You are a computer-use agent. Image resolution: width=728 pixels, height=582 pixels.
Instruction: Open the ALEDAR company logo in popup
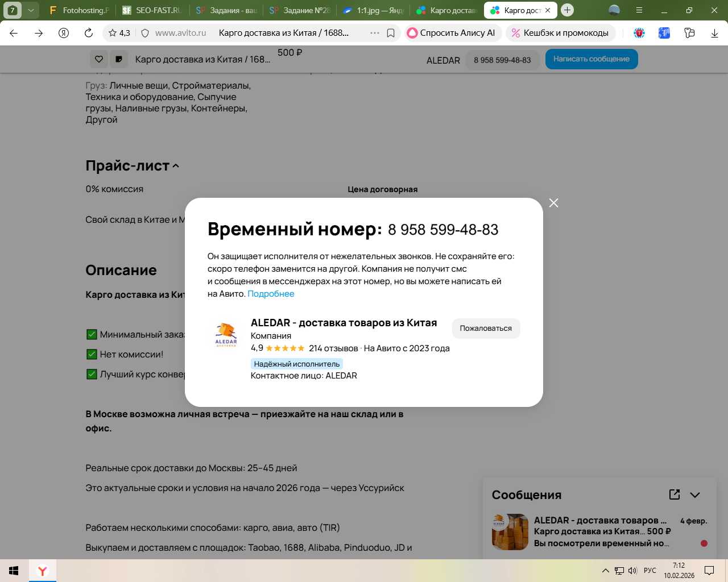pyautogui.click(x=226, y=334)
